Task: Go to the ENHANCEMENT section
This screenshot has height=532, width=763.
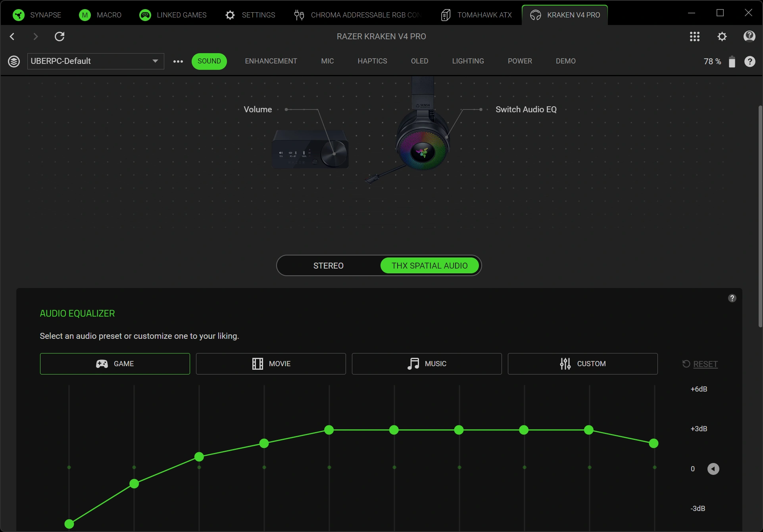Action: click(271, 61)
